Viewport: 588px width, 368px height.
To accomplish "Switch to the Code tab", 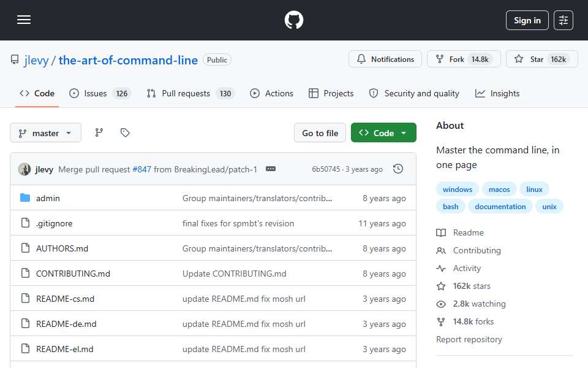I will pyautogui.click(x=37, y=93).
